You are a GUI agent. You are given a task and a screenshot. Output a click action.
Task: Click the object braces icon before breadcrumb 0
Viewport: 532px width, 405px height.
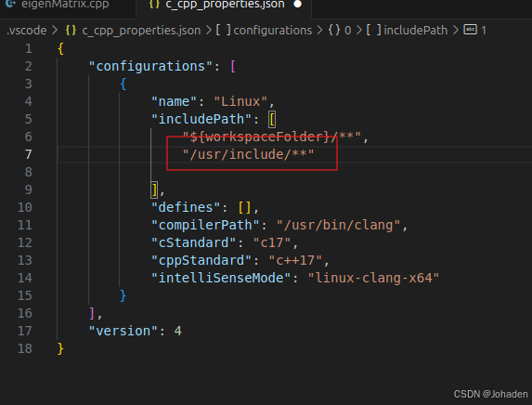[x=334, y=31]
